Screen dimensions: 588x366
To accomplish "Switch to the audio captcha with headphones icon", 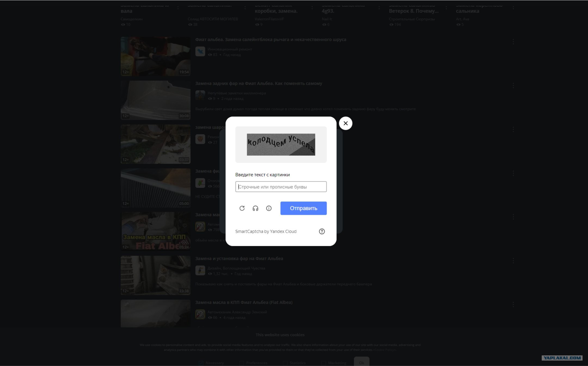I will point(255,208).
